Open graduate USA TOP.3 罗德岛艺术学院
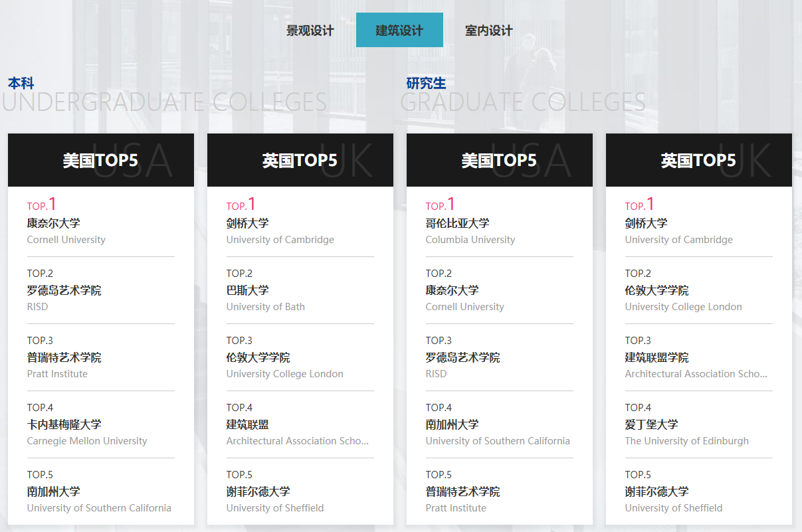The width and height of the screenshot is (802, 532). tap(462, 357)
